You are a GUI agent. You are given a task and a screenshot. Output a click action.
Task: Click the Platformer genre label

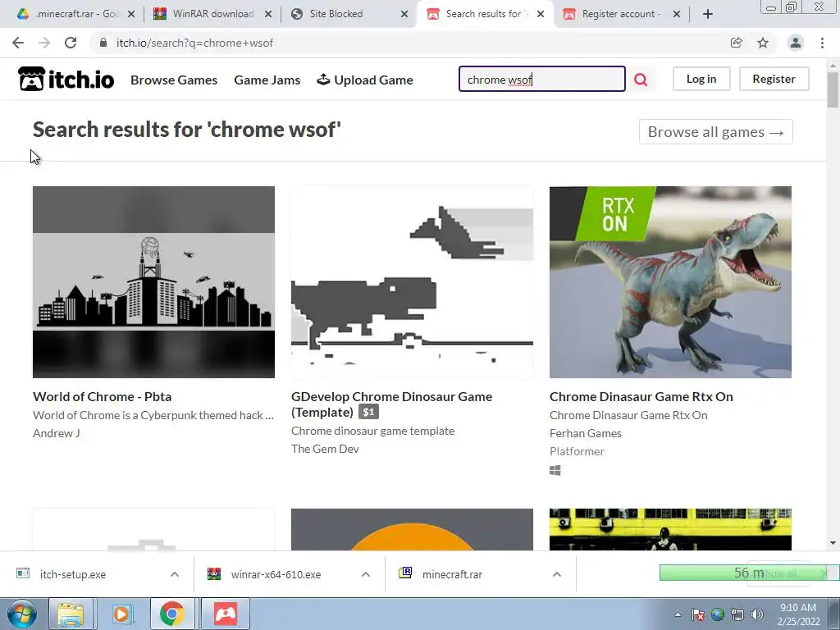577,451
